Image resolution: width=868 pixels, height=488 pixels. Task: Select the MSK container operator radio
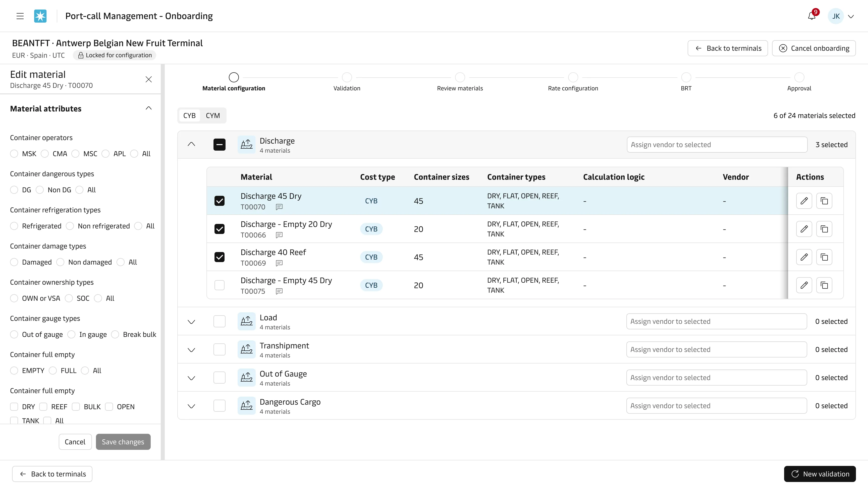coord(14,154)
